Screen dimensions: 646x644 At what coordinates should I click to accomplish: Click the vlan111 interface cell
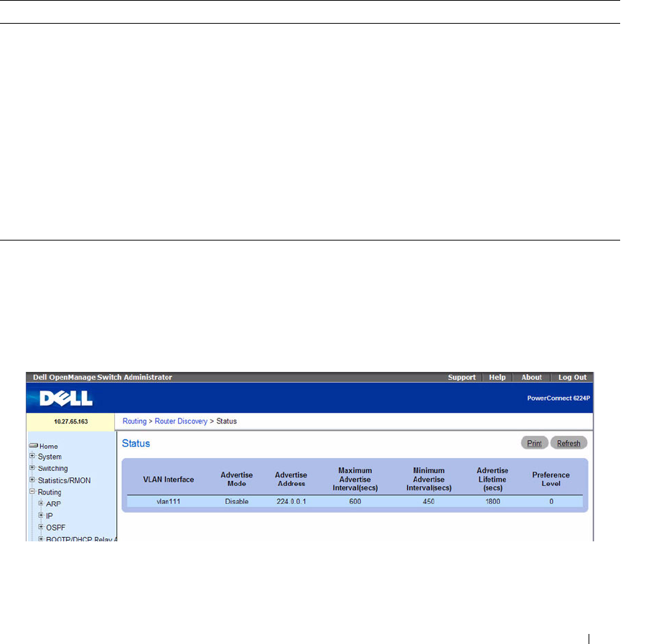tap(168, 501)
